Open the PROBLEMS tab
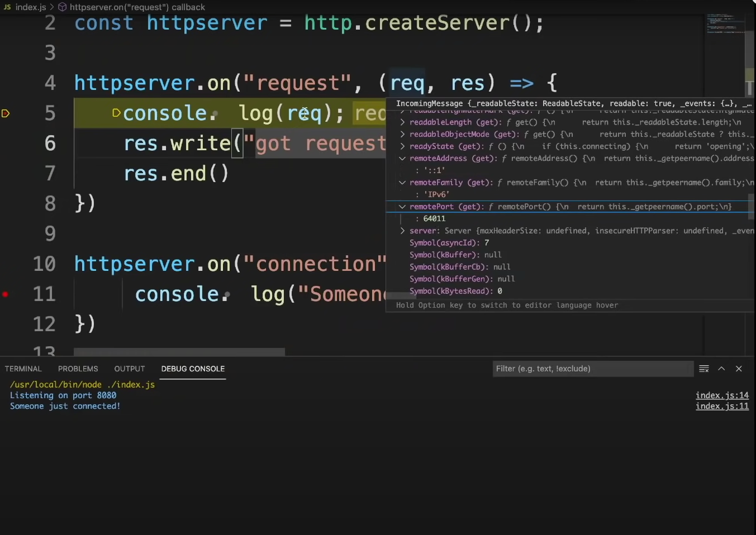This screenshot has height=535, width=756. point(78,369)
